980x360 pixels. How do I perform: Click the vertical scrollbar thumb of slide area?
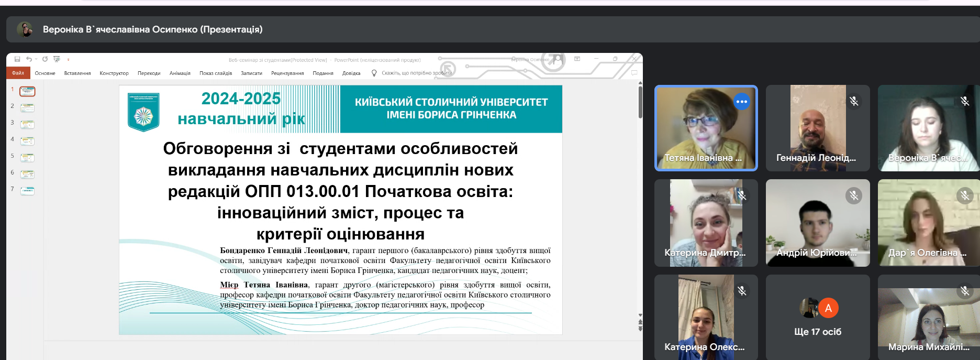pos(640,102)
